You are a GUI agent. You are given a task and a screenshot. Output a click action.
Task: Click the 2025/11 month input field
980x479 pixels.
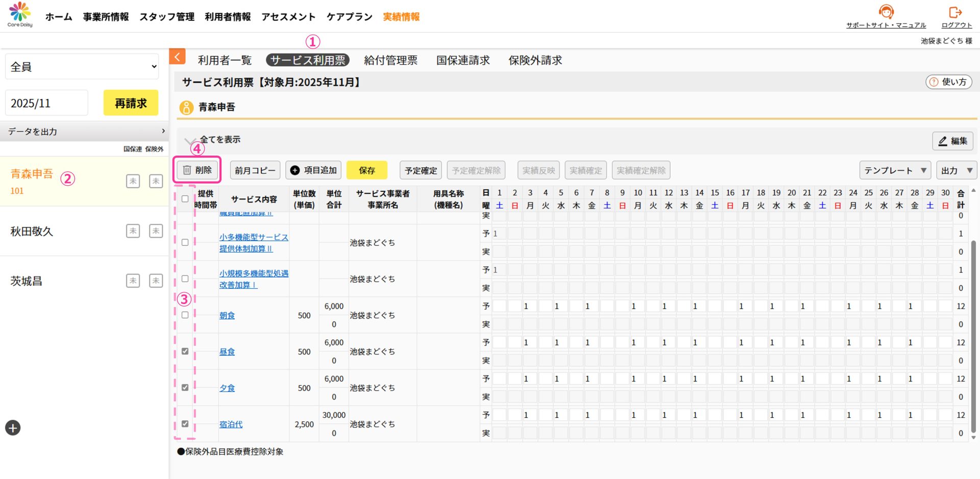point(46,103)
